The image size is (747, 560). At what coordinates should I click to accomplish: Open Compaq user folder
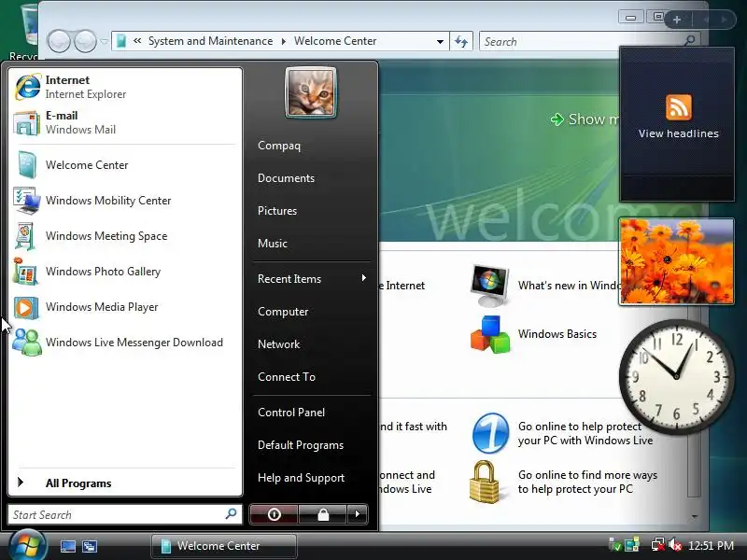click(279, 146)
